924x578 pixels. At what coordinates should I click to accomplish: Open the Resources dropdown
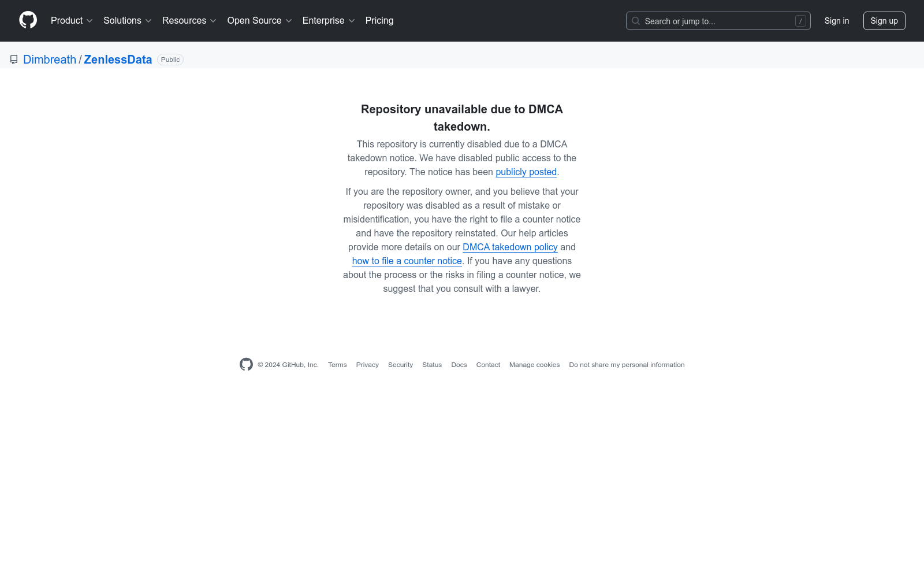[x=189, y=20]
